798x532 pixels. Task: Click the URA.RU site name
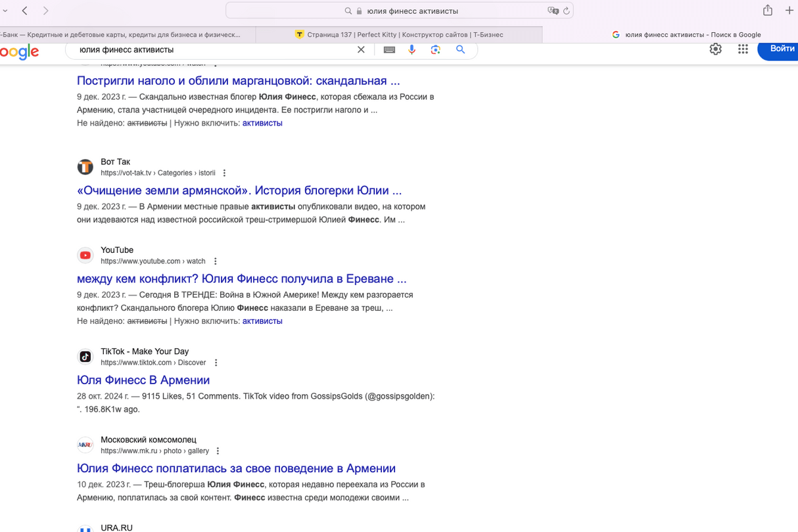pyautogui.click(x=116, y=528)
